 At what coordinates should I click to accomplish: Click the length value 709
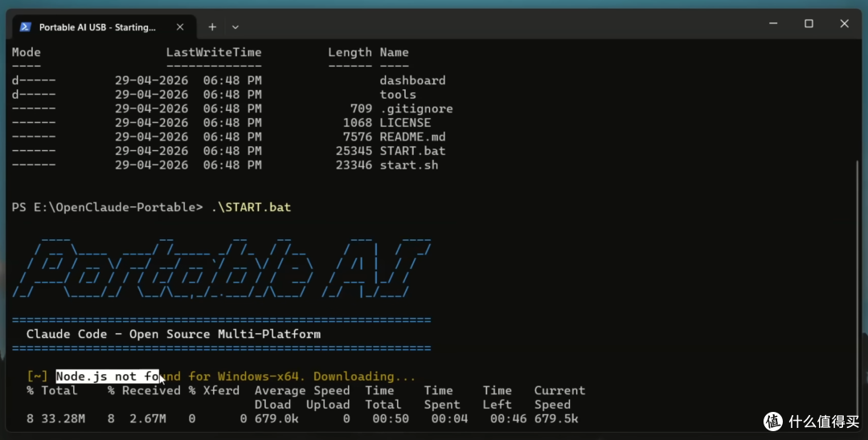click(361, 109)
